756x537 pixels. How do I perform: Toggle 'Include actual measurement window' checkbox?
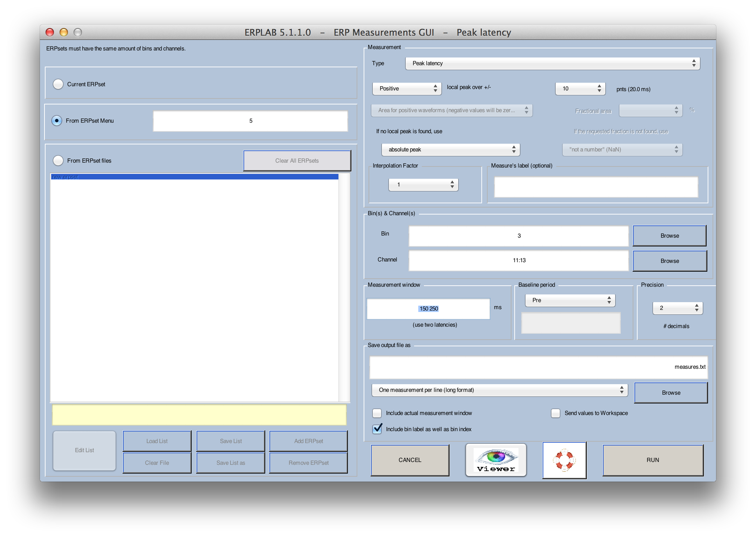click(377, 413)
